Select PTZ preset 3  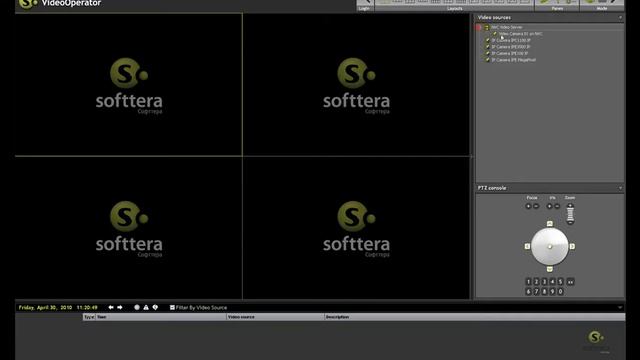[544, 282]
